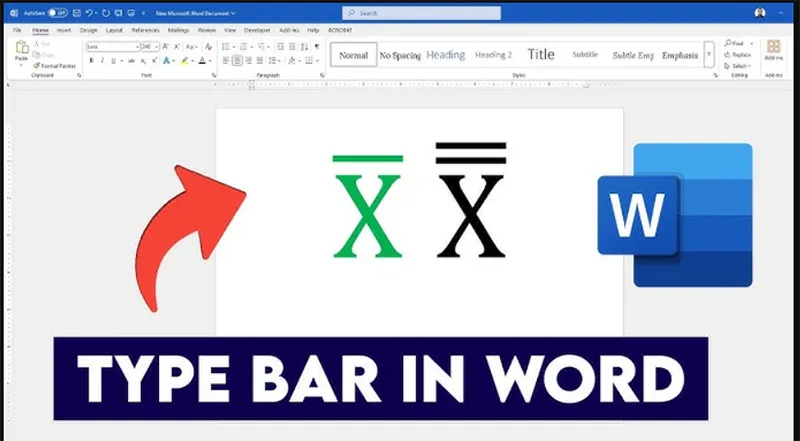Viewport: 800px width, 441px height.
Task: Switch to the Mailings tab
Action: (179, 30)
